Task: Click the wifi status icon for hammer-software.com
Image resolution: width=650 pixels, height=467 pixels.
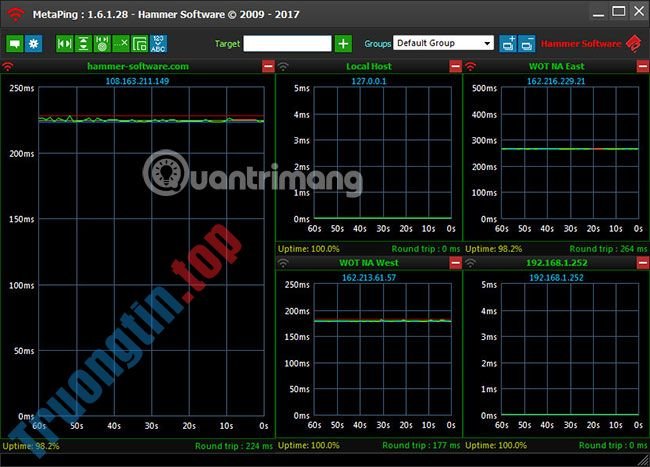Action: (7, 66)
